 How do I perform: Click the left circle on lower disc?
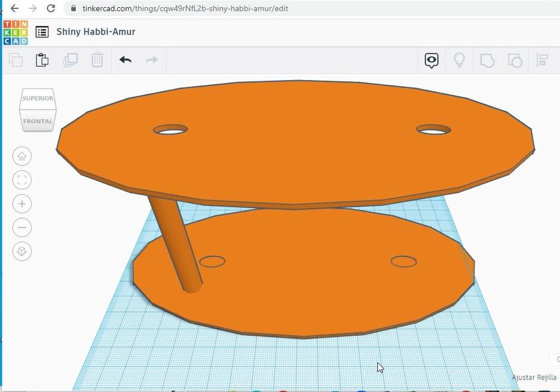212,261
